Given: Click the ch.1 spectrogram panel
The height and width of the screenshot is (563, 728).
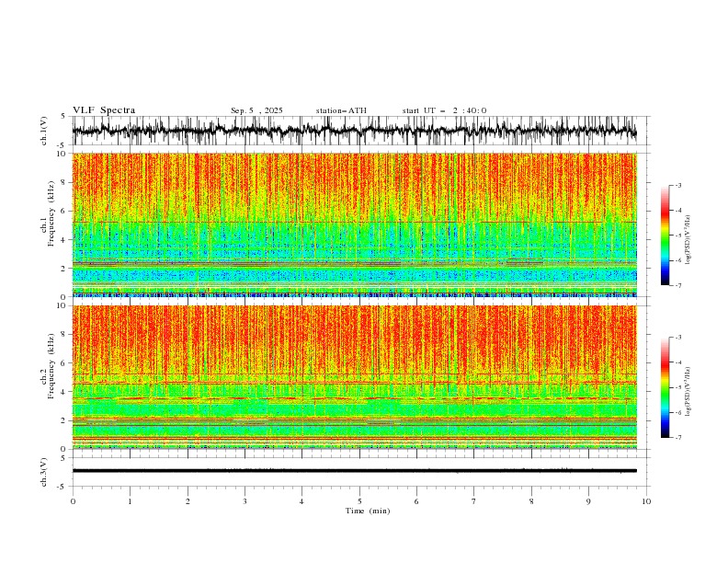Looking at the screenshot, I should point(354,224).
